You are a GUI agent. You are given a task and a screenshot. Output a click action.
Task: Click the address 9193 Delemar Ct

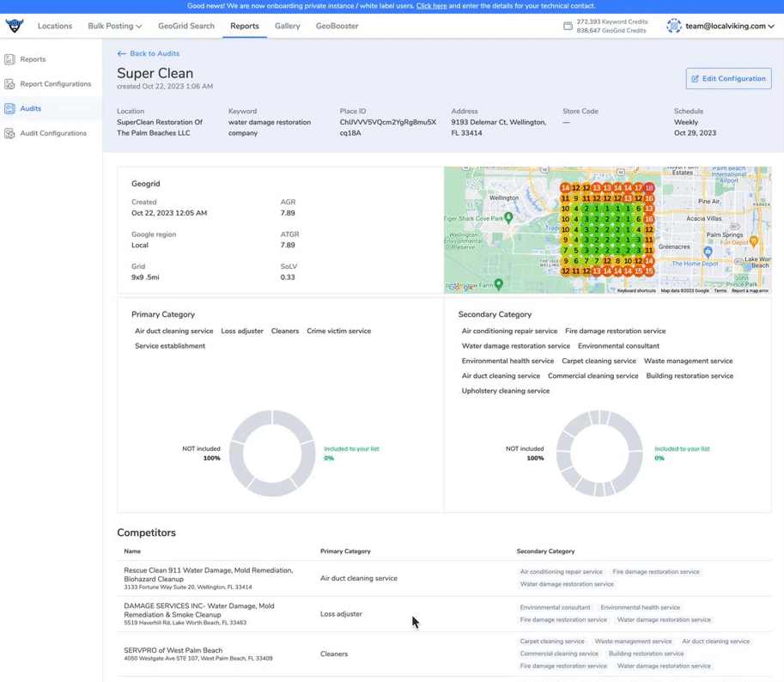pyautogui.click(x=499, y=127)
